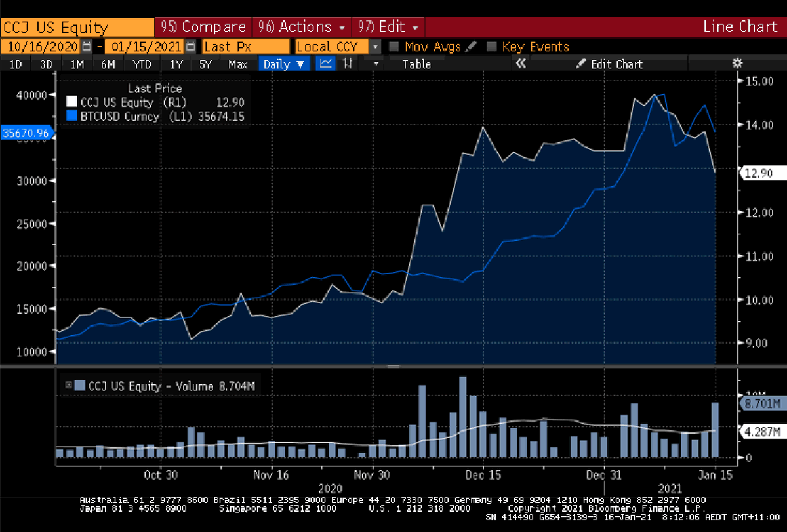Viewport: 787px width, 532px height.
Task: Select the candlestick chart type icon
Action: [349, 64]
